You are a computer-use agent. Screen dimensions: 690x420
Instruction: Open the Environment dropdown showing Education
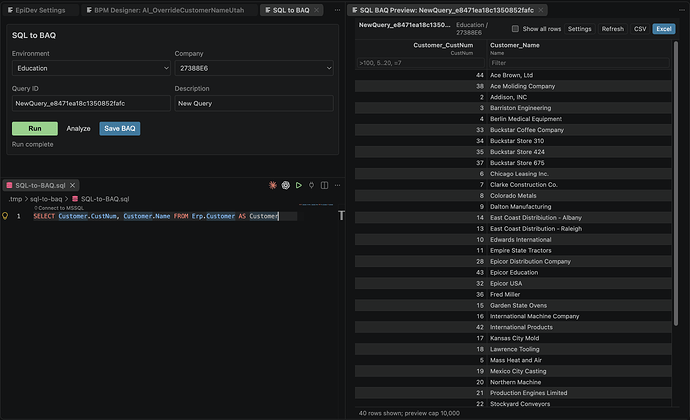click(x=91, y=68)
